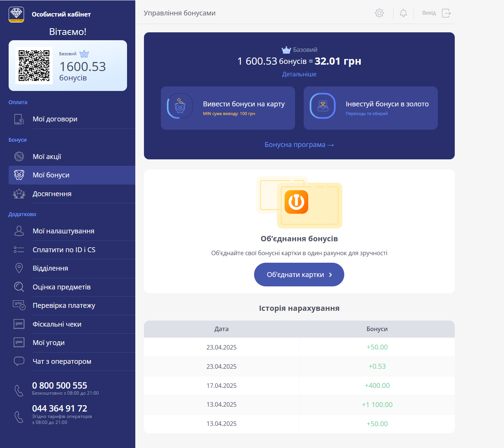Follow the Бонусна програма link

(x=299, y=145)
